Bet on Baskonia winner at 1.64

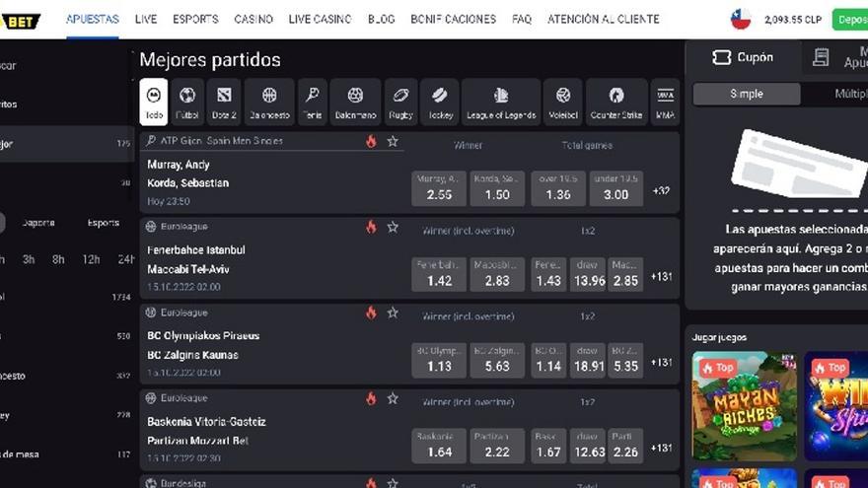click(x=439, y=446)
